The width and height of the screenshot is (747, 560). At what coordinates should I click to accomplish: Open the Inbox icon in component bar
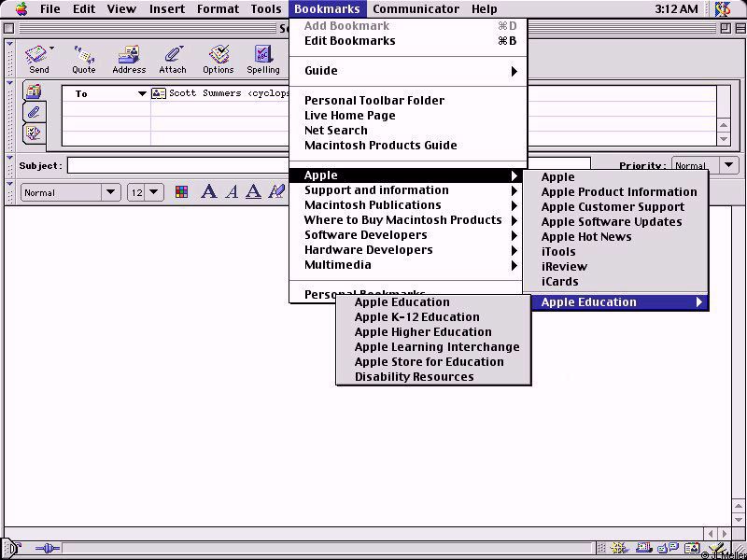pyautogui.click(x=643, y=549)
